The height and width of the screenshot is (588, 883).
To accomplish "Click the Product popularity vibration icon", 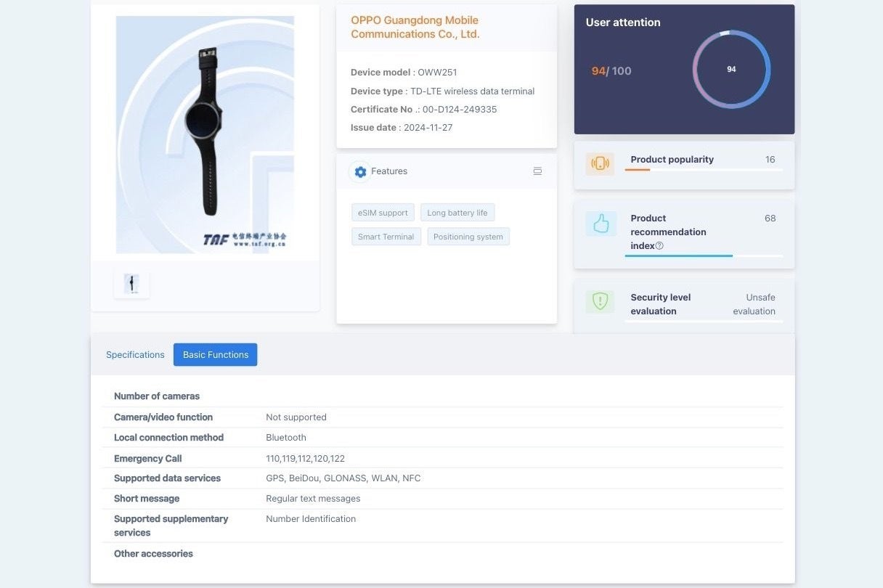I will (x=600, y=163).
